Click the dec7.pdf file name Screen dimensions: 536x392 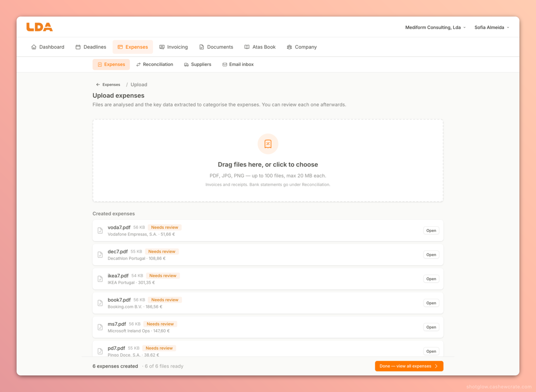(x=118, y=252)
